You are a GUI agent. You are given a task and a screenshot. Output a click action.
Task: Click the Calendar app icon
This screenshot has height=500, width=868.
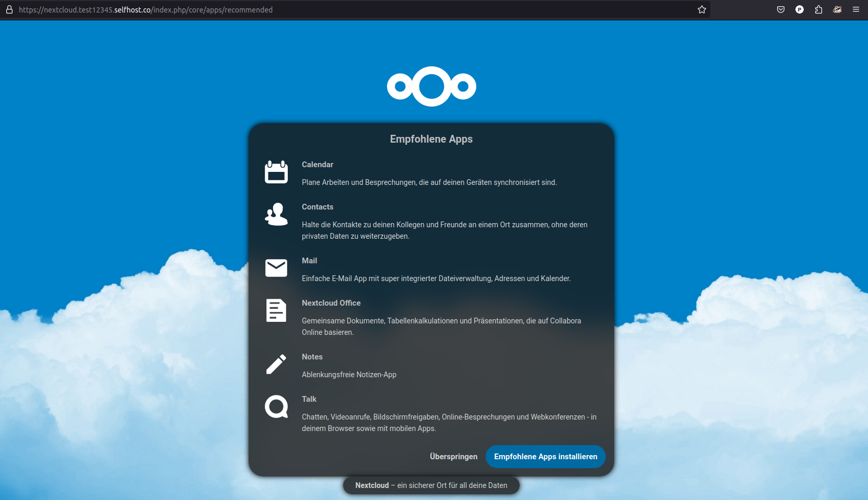click(x=276, y=172)
